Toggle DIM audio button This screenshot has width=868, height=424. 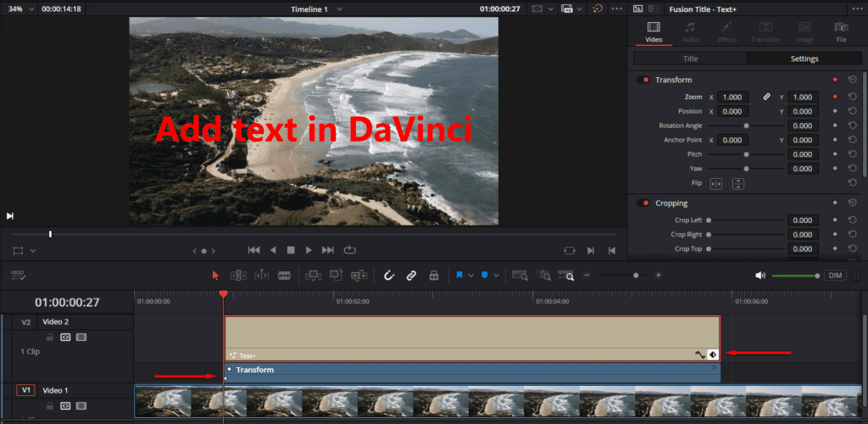835,276
